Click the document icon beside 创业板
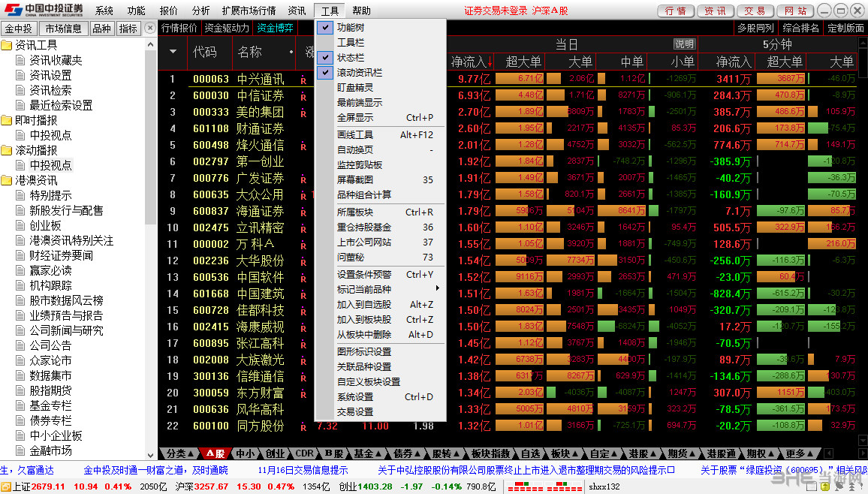 pyautogui.click(x=20, y=225)
